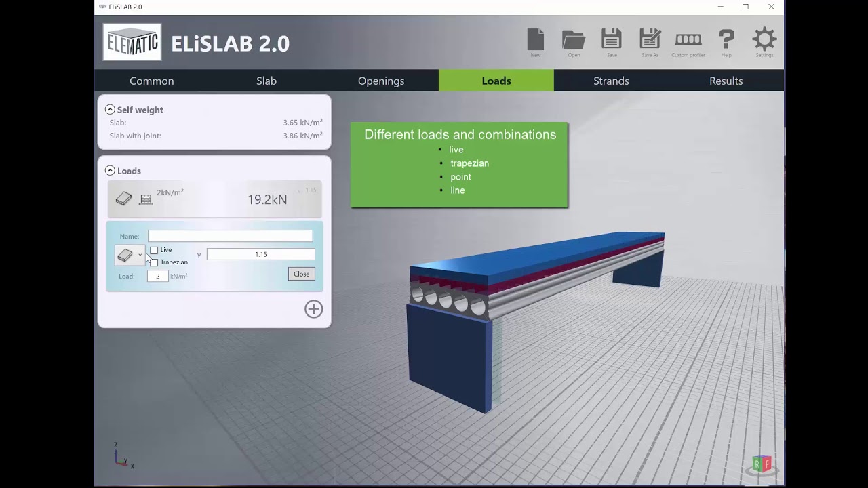The width and height of the screenshot is (868, 488).
Task: Click the XYZ axis indicator
Action: (x=123, y=455)
